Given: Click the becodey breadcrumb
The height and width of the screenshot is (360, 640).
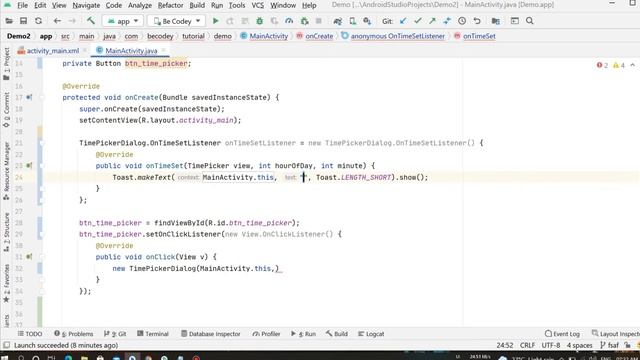Looking at the screenshot, I should 160,36.
